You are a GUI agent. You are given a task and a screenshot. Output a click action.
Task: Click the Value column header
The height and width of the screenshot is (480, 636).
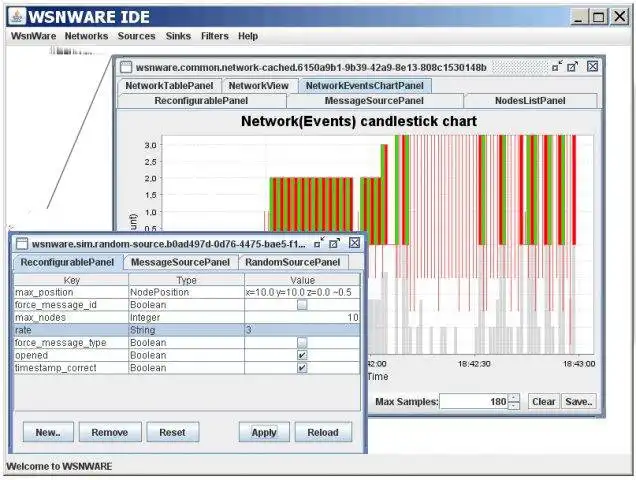(302, 280)
